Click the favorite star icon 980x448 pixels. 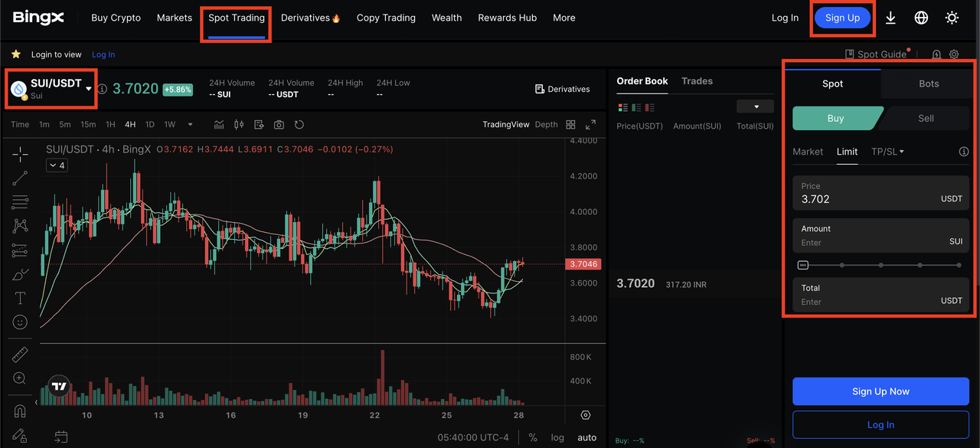click(15, 54)
